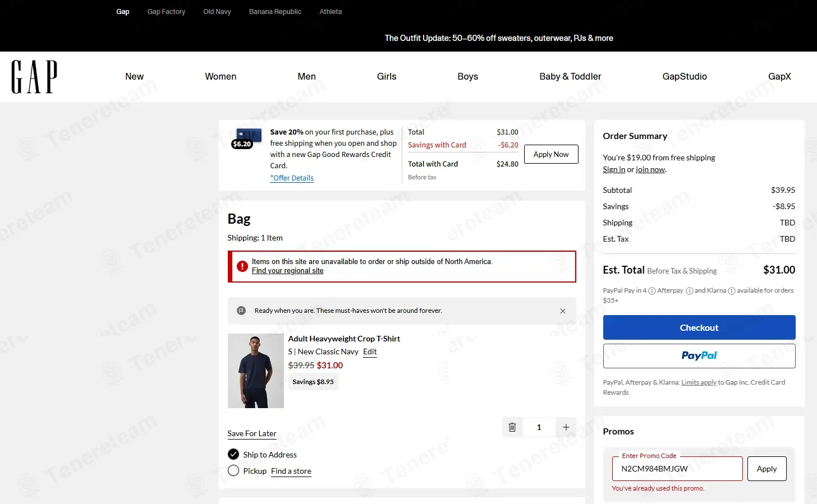Viewport: 817px width, 504px height.
Task: Open Klarna info icon
Action: pos(731,291)
